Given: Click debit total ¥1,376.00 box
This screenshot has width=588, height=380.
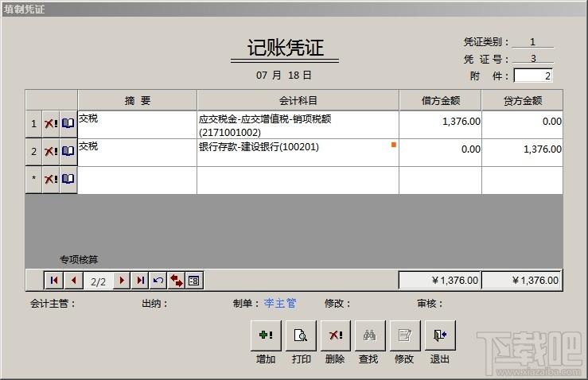Looking at the screenshot, I should point(439,281).
